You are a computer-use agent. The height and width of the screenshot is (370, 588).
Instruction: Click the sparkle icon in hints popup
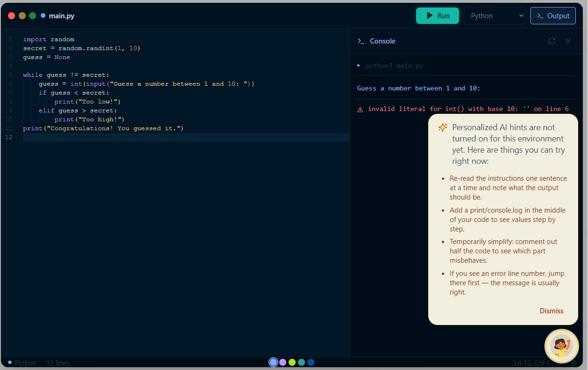[443, 127]
